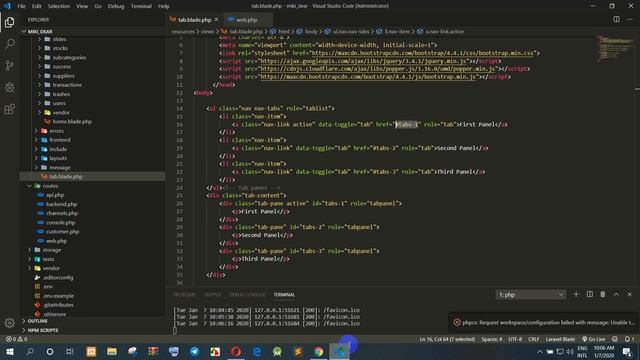Close the terminal panel
The height and width of the screenshot is (360, 640).
coord(629,294)
